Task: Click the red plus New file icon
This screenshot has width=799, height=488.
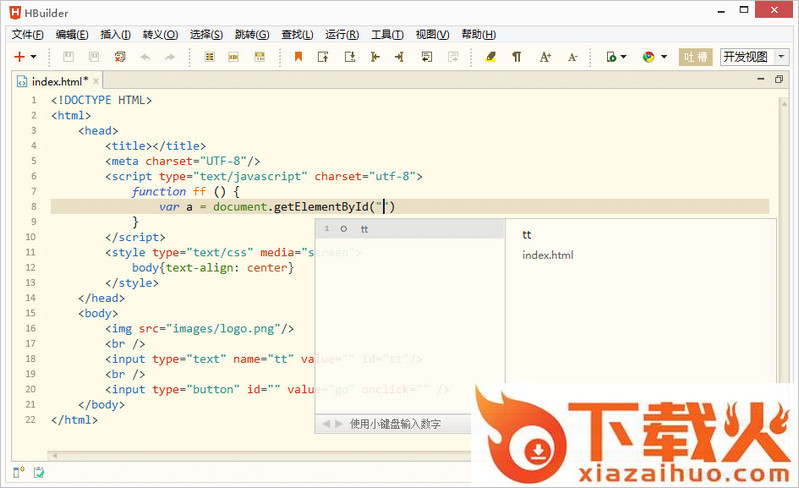Action: (x=19, y=57)
